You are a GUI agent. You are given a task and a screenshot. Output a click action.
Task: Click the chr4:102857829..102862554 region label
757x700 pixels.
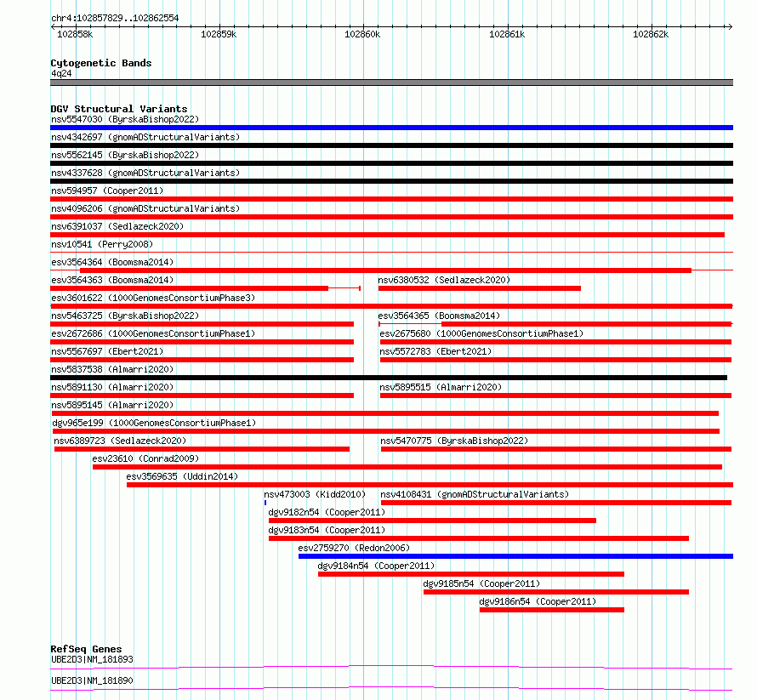115,19
